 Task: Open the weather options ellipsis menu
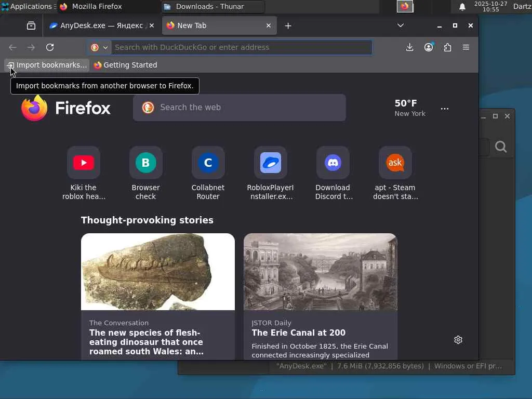tap(445, 109)
